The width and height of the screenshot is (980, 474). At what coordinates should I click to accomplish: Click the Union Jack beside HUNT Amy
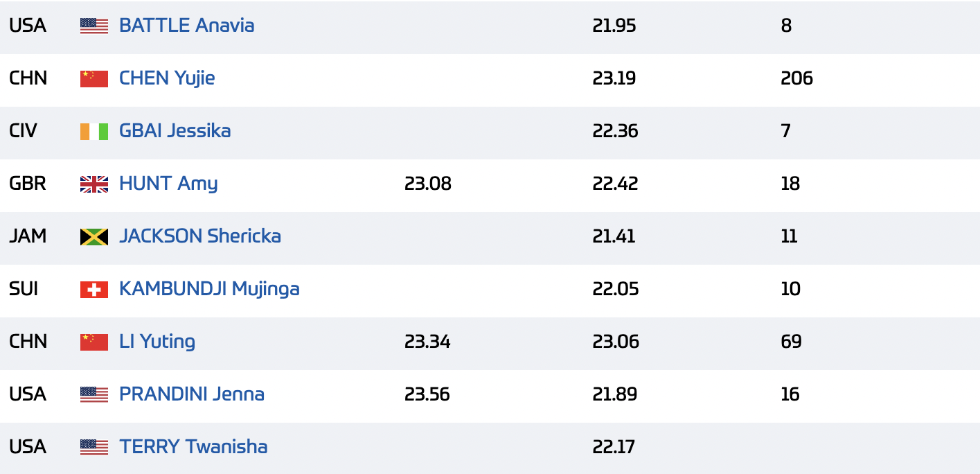(x=94, y=184)
